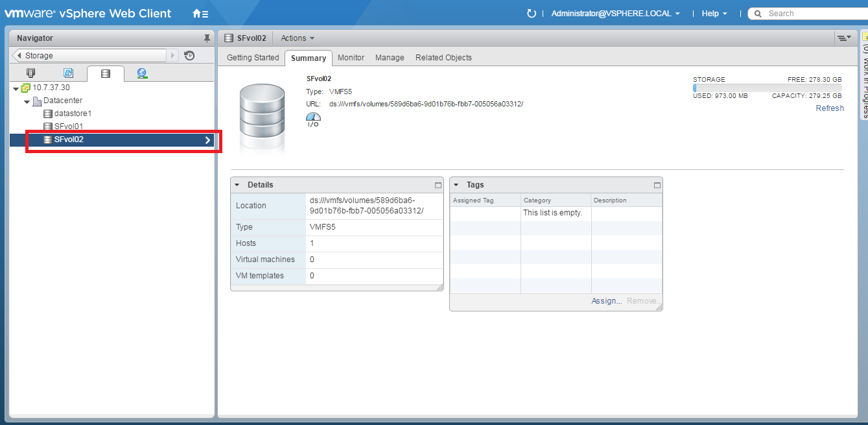Click the datastore URL text
This screenshot has height=425, width=868.
[x=426, y=104]
